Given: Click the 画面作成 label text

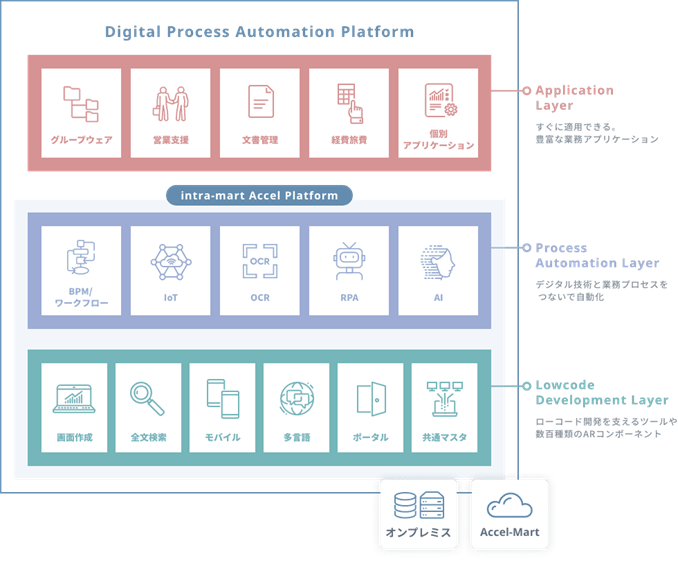Looking at the screenshot, I should 74,437.
